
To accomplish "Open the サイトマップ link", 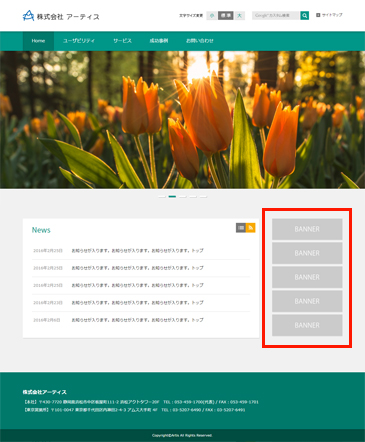I will pos(329,15).
